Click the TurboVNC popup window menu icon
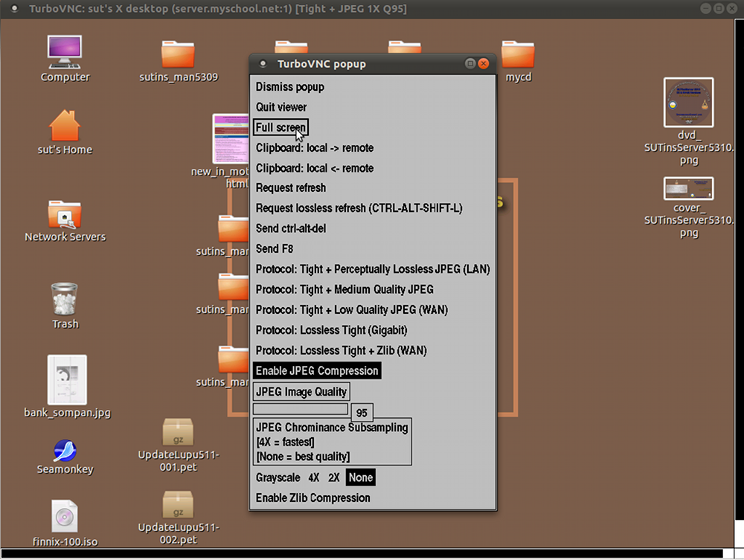 (x=263, y=63)
